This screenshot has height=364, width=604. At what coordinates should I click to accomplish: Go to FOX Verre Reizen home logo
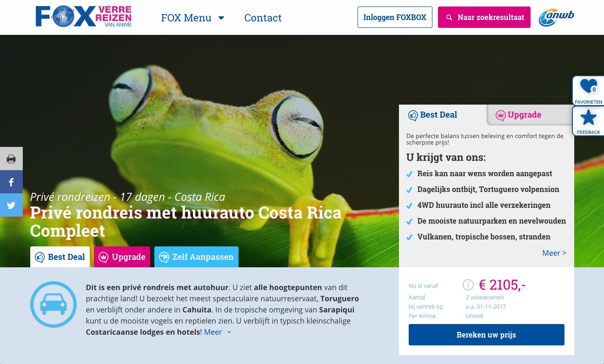[x=84, y=17]
